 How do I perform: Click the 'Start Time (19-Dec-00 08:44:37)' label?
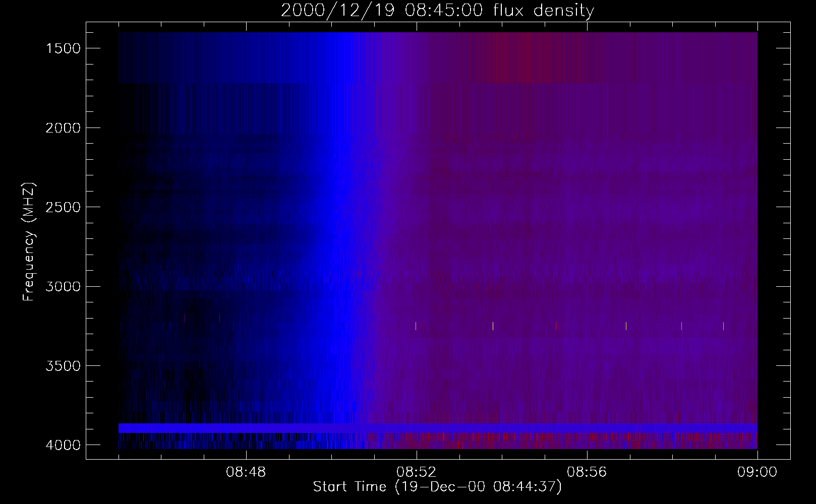point(437,487)
